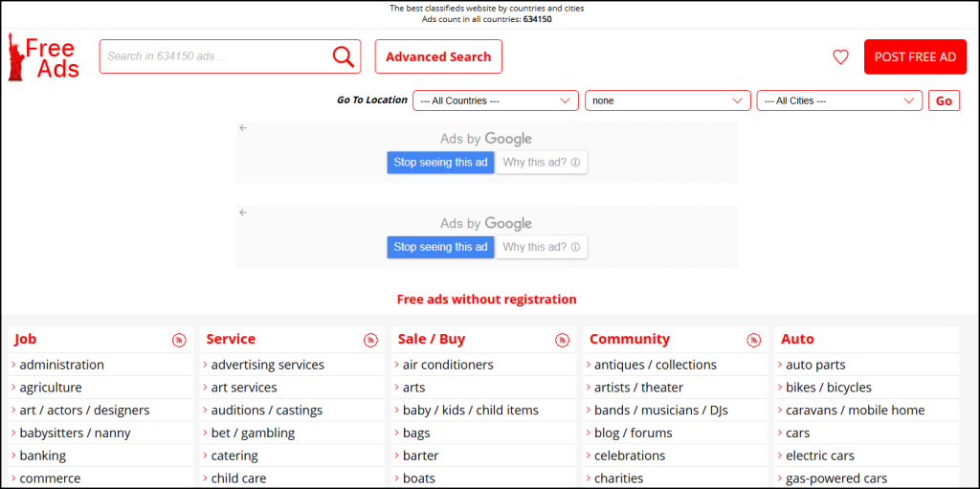Open the 'none' region dropdown
Viewport: 980px width, 489px height.
667,100
